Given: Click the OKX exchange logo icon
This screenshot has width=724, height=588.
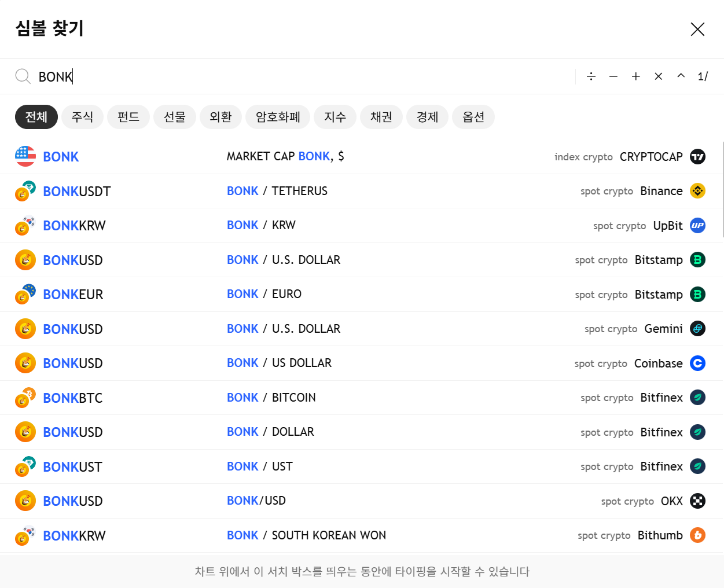Looking at the screenshot, I should coord(698,501).
